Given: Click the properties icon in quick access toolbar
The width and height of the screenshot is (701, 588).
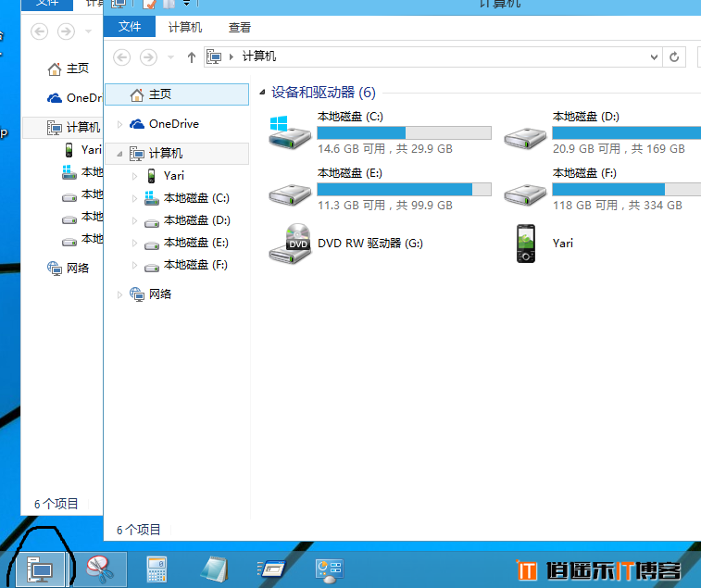Looking at the screenshot, I should 150,4.
